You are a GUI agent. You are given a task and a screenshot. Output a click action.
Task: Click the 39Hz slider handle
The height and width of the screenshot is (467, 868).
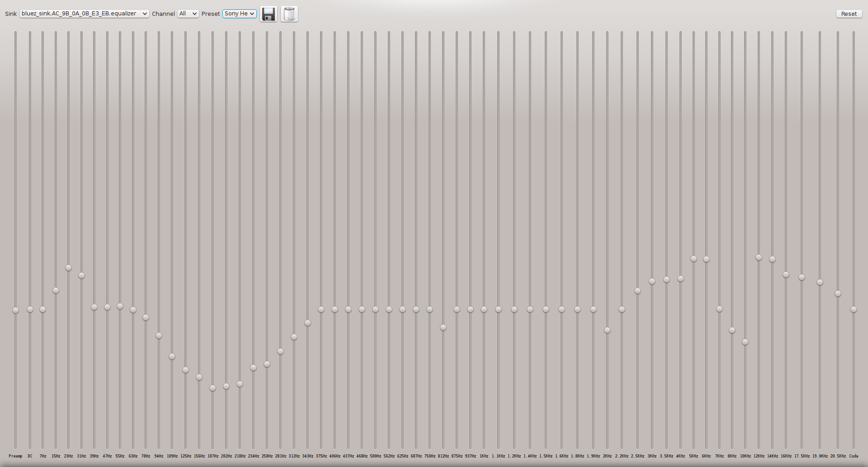click(94, 307)
